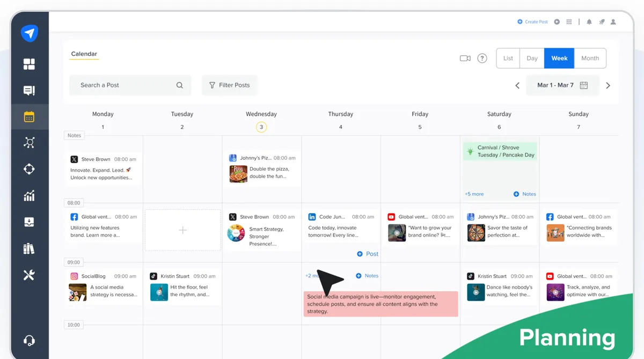This screenshot has width=644, height=359.
Task: Select the Calendar tab heading
Action: click(x=84, y=54)
